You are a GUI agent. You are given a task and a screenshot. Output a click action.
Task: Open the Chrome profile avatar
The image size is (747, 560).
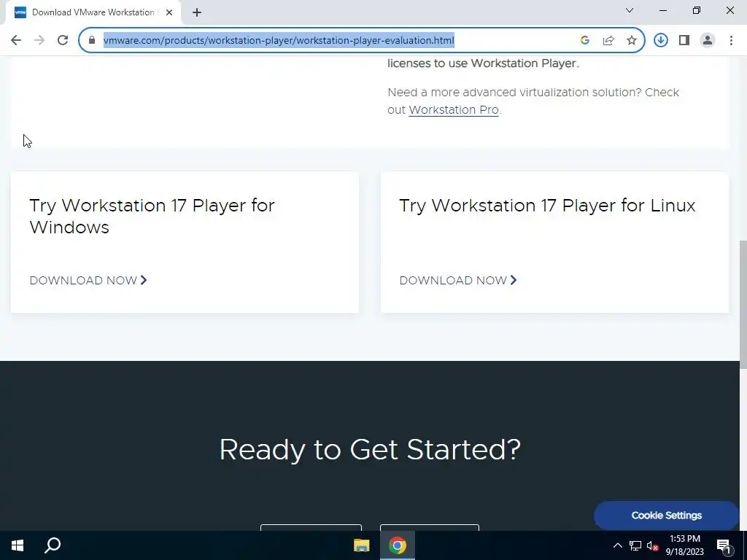click(708, 41)
